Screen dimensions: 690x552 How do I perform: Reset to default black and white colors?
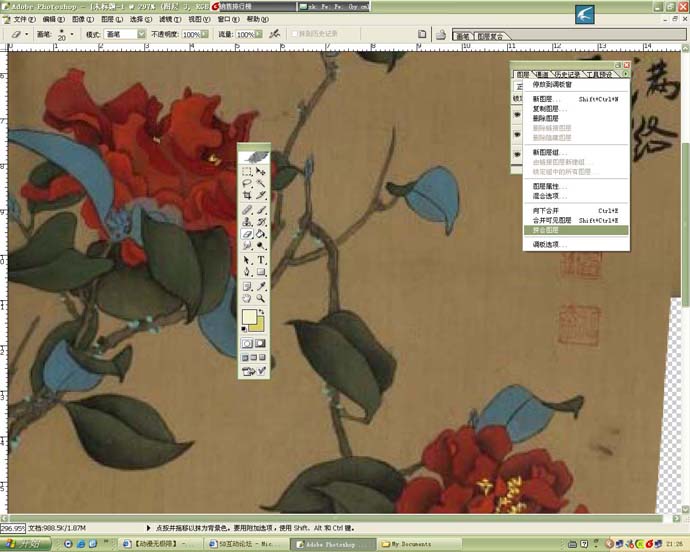coord(244,329)
